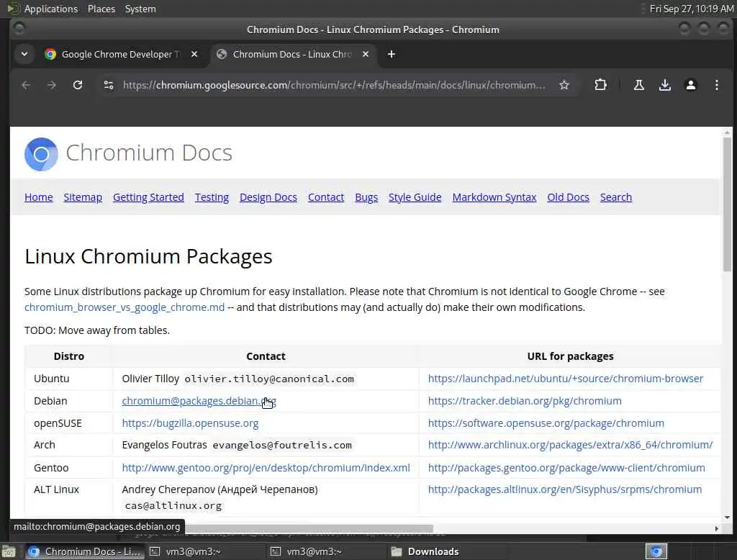Viewport: 737px width, 560px height.
Task: Click the Chromium Docs logo
Action: point(41,154)
